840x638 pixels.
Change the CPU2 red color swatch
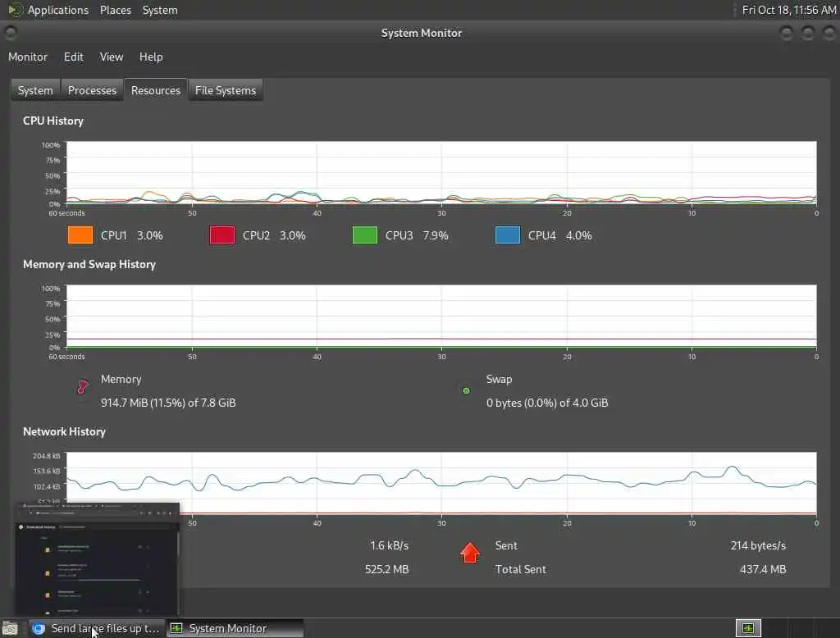pyautogui.click(x=222, y=235)
